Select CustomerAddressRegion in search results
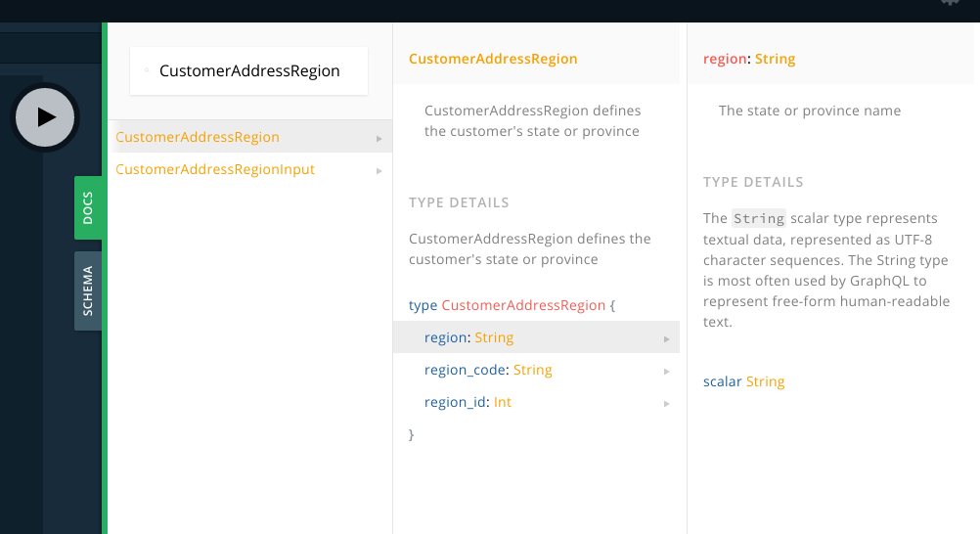This screenshot has height=534, width=980. click(x=198, y=137)
